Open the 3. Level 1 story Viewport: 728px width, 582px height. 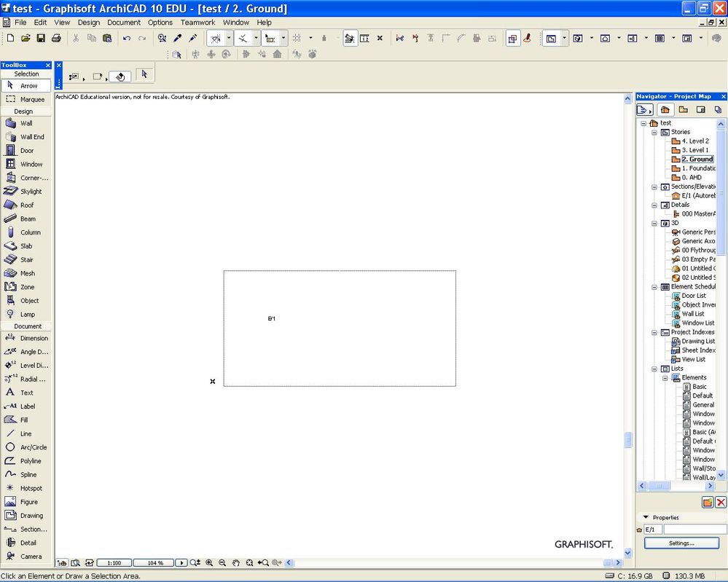tap(694, 150)
